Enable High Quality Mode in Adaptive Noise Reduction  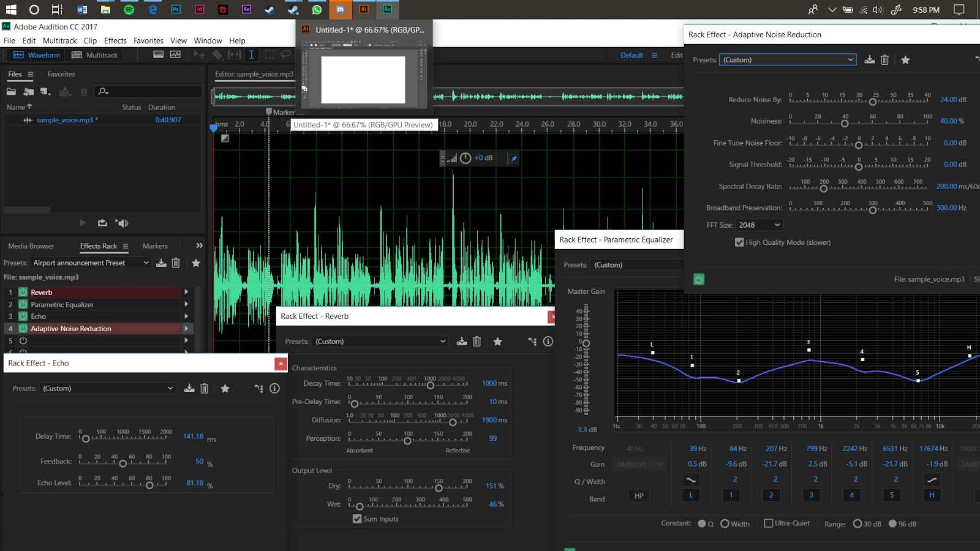coord(740,242)
